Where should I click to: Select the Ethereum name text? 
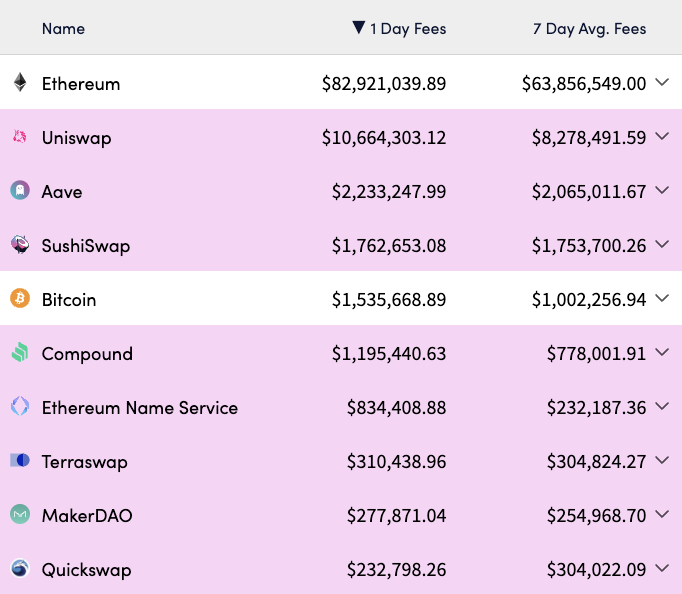pyautogui.click(x=81, y=83)
